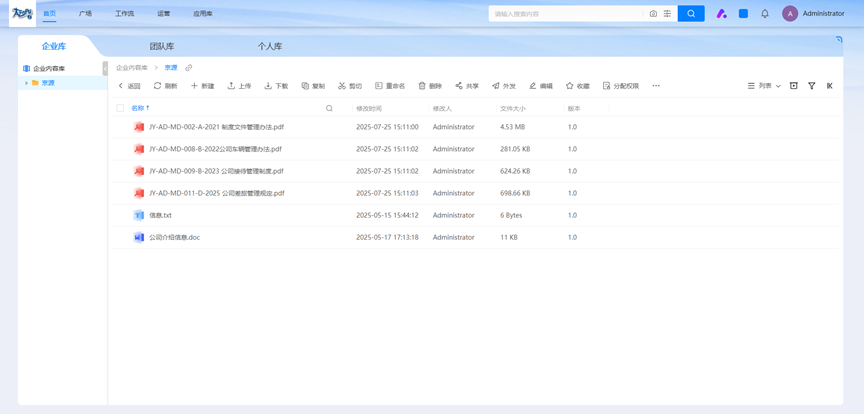Click the 下载 download icon
This screenshot has width=864, height=414.
[268, 86]
